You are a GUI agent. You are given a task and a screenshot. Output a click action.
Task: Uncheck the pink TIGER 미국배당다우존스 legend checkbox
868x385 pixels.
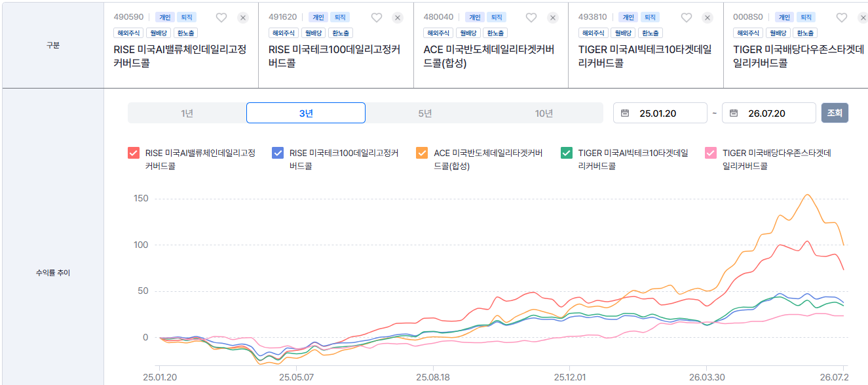tap(711, 153)
